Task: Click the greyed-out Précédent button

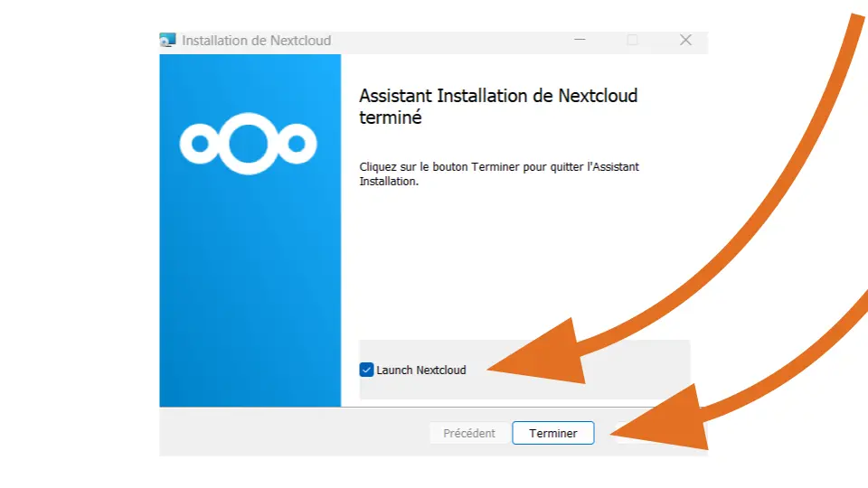Action: [x=469, y=433]
